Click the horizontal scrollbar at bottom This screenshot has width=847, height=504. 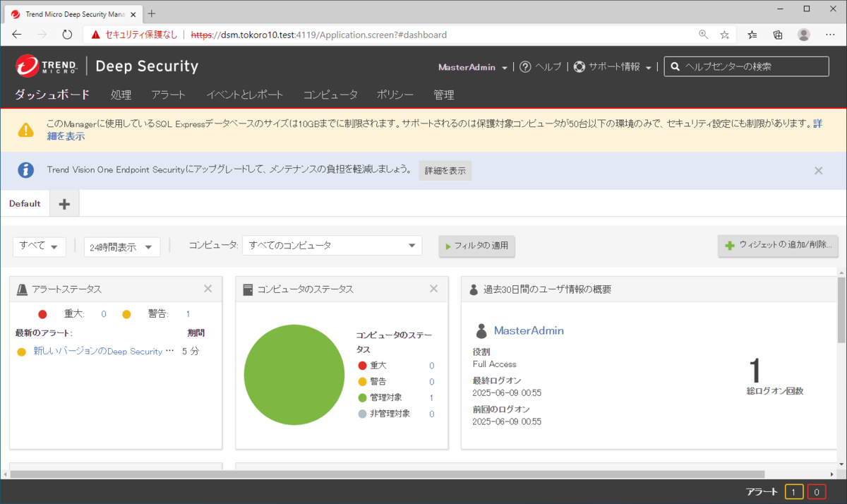387,474
